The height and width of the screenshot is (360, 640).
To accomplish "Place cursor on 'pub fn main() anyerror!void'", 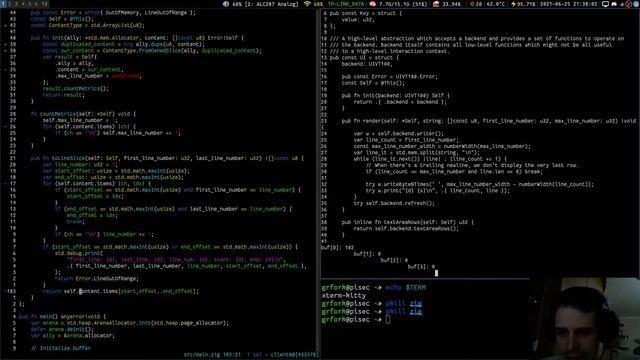I will point(62,316).
